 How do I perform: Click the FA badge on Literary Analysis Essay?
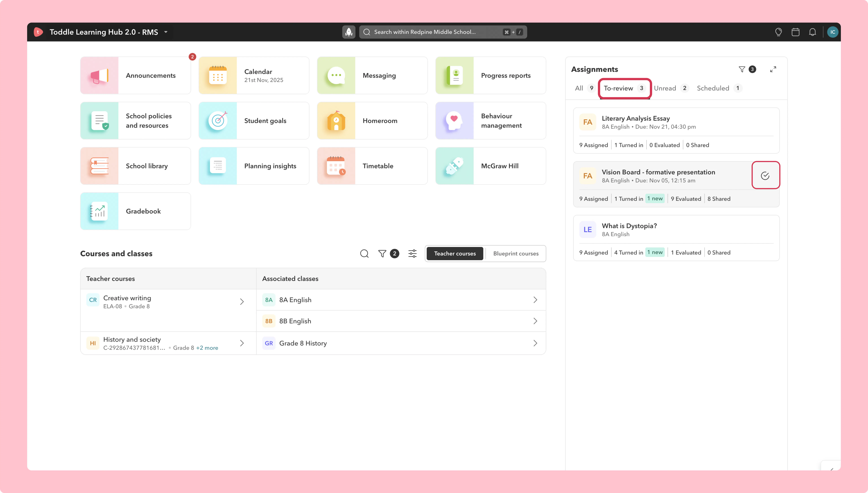click(x=587, y=122)
